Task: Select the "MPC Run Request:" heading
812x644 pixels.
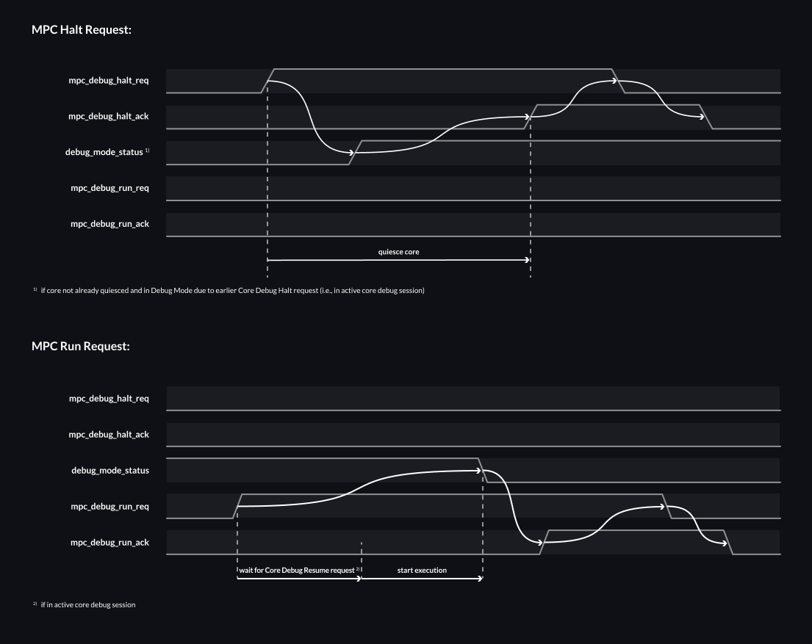Action: tap(80, 347)
